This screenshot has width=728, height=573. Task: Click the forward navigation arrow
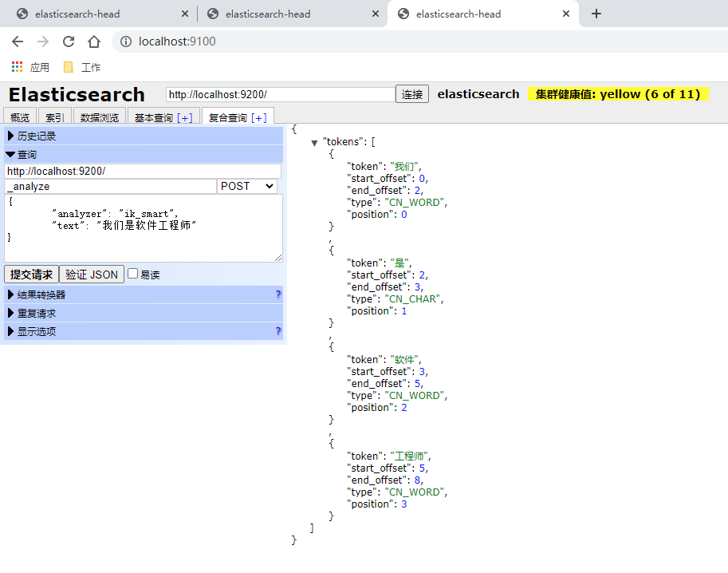point(42,41)
